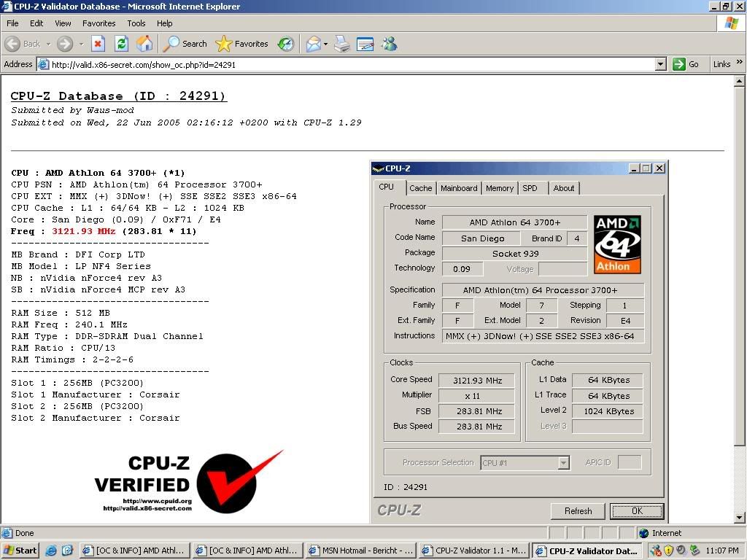747x560 pixels.
Task: Click the AMD Athlon 64 logo image
Action: pos(617,244)
